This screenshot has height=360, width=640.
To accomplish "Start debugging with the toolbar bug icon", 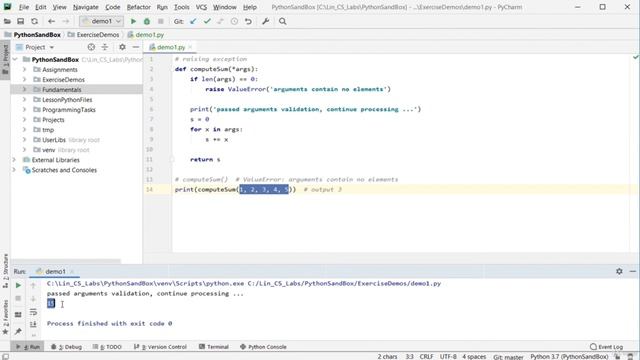I will click(x=147, y=21).
